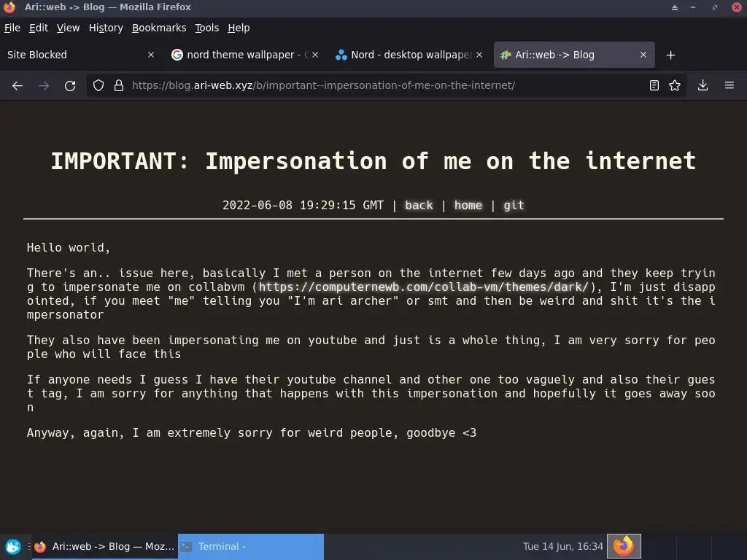Follow the 'back' link under title
The width and height of the screenshot is (747, 560).
tap(419, 205)
